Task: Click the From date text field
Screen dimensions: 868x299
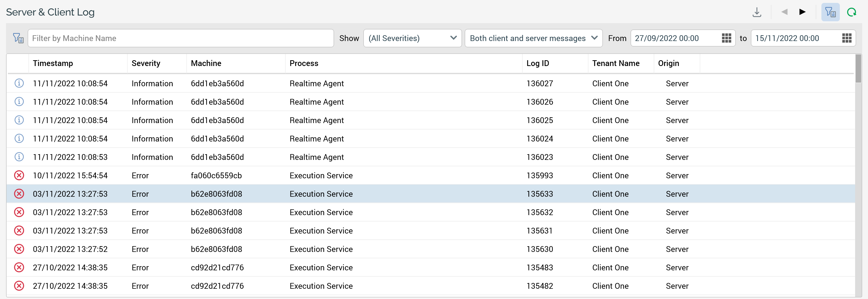Action: [674, 38]
